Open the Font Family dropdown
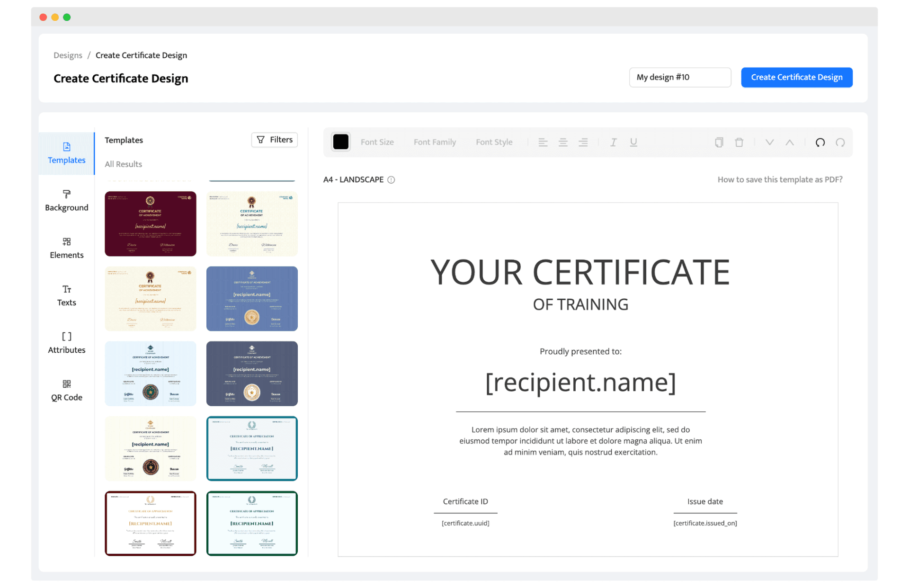909x588 pixels. [x=434, y=142]
